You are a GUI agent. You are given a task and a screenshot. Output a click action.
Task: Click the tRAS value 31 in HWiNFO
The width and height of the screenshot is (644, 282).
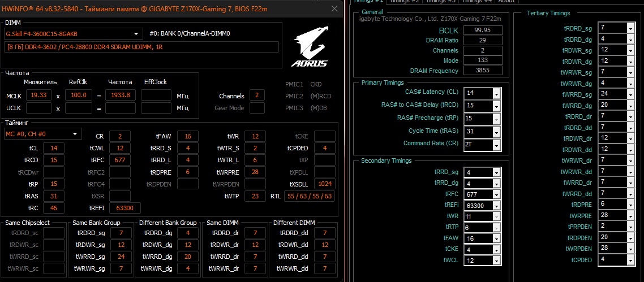click(x=54, y=196)
